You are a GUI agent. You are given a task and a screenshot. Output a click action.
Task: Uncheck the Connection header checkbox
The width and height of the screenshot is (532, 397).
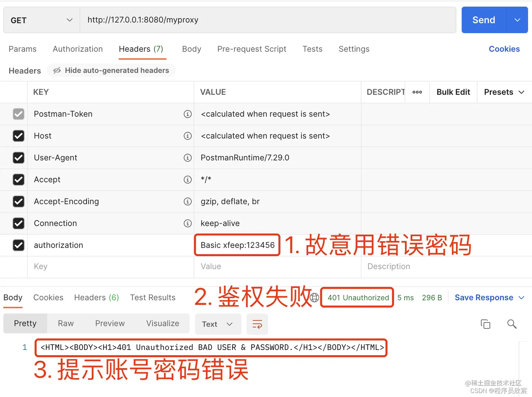[19, 223]
